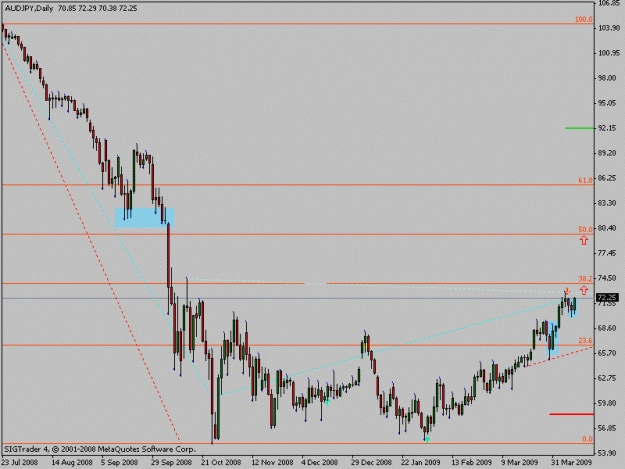Select the orange down arrow above latest high
Viewport: 625px width, 469px height.
(x=567, y=291)
